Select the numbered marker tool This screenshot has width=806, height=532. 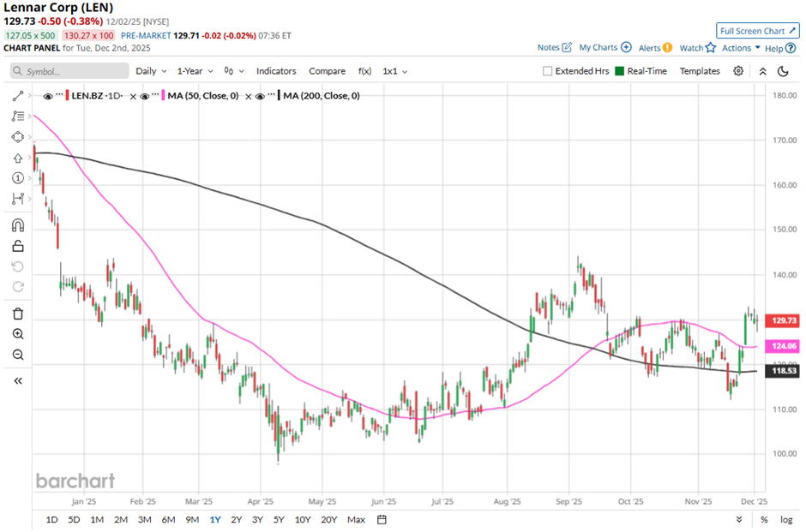click(x=18, y=178)
